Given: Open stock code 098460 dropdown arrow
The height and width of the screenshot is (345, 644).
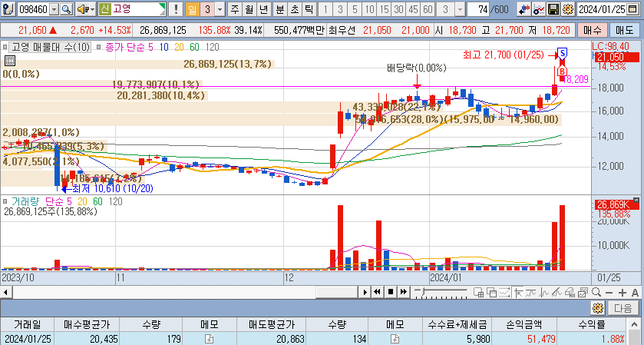Looking at the screenshot, I should [x=54, y=9].
